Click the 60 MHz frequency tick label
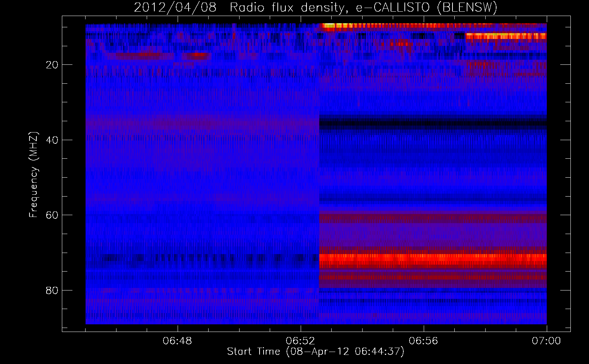This screenshot has width=589, height=364. (52, 215)
